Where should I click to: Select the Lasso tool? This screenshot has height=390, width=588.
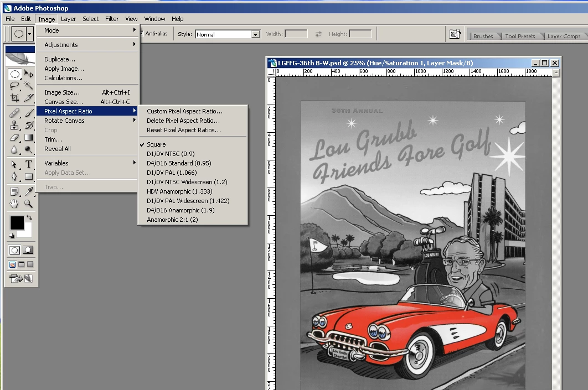14,86
